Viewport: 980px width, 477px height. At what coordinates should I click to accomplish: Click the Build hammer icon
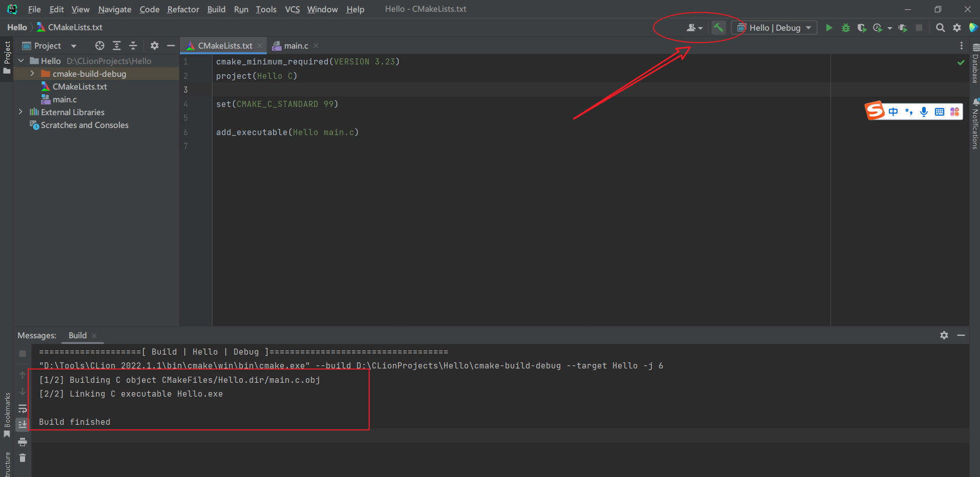click(719, 28)
